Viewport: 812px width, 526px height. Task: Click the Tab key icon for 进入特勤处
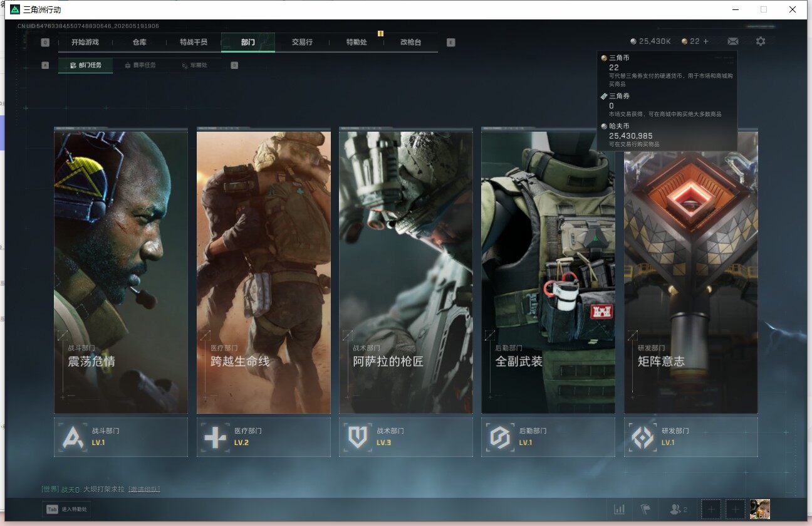(51, 510)
